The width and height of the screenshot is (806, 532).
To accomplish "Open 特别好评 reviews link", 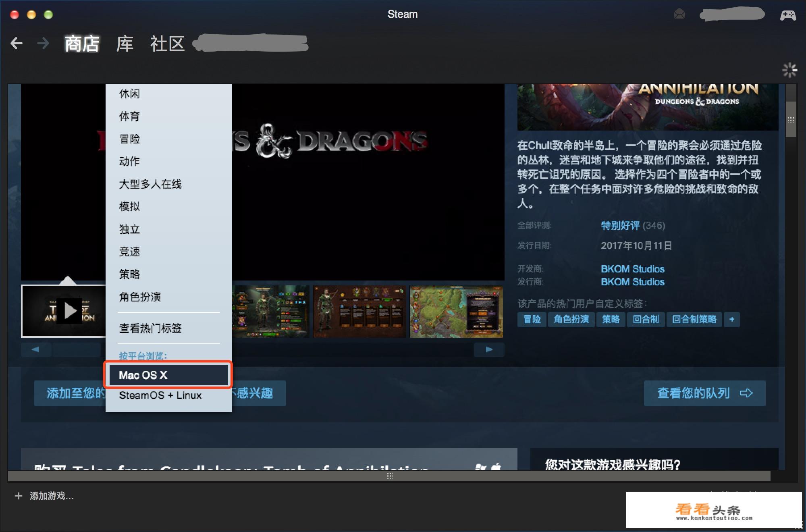I will click(620, 225).
